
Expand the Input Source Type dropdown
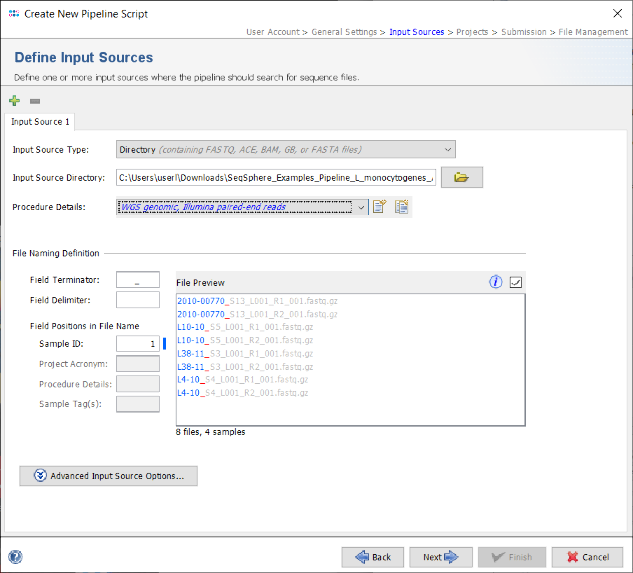[447, 150]
